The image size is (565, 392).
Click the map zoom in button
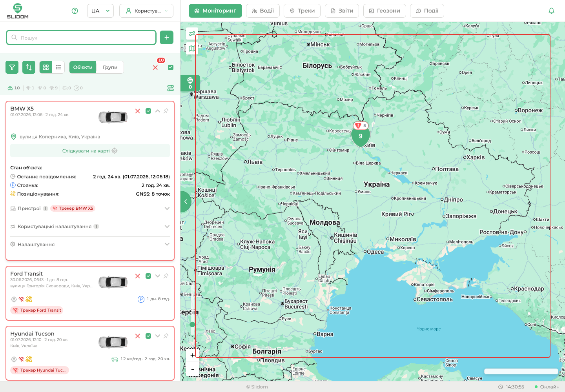coord(192,355)
